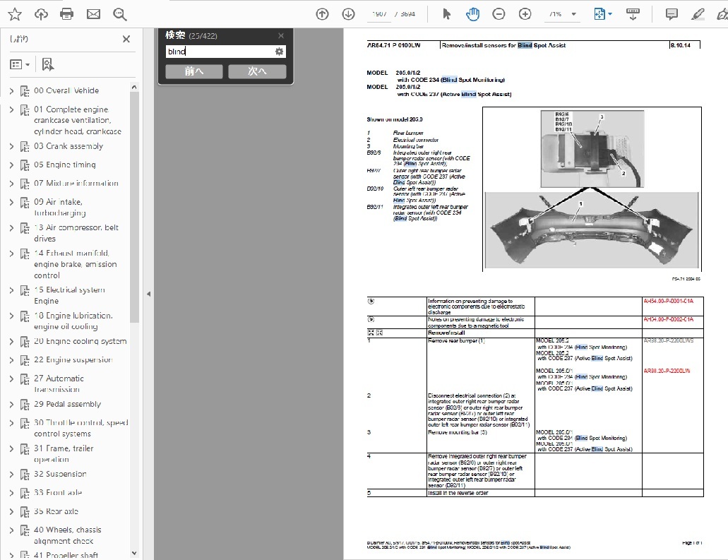Open the gray AR88.20-P-2200LWS reference
The height and width of the screenshot is (560, 728).
click(x=668, y=341)
